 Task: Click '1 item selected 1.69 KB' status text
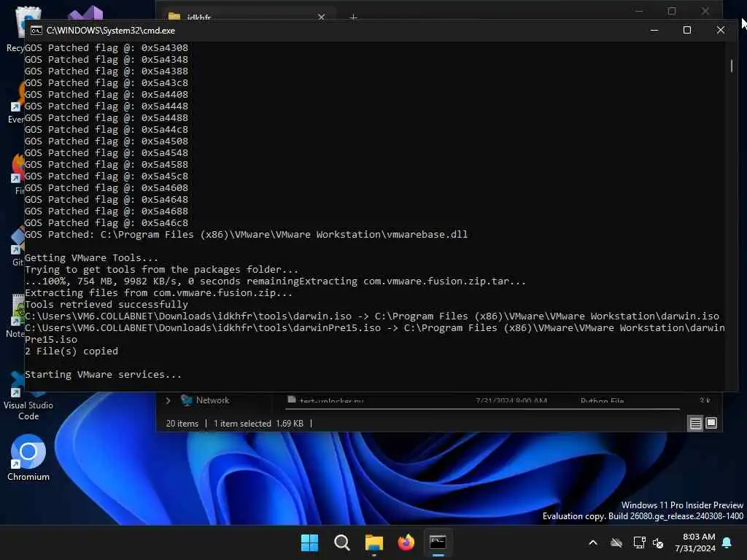tap(258, 424)
